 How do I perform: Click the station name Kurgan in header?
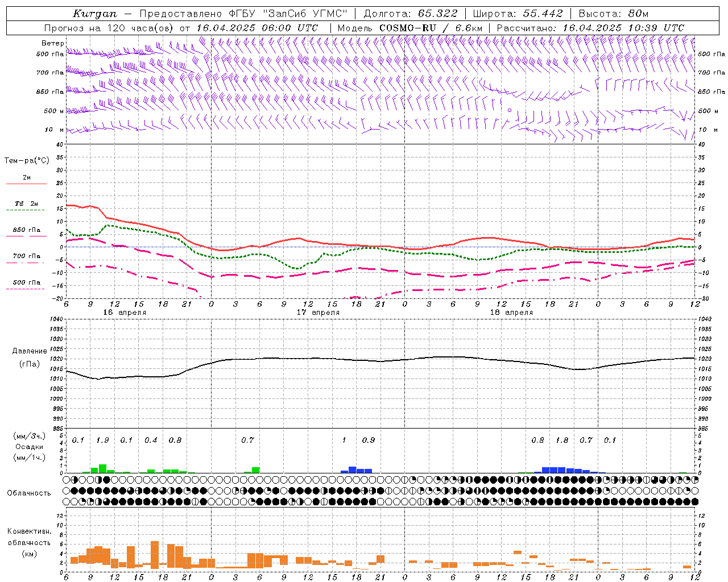(x=94, y=14)
